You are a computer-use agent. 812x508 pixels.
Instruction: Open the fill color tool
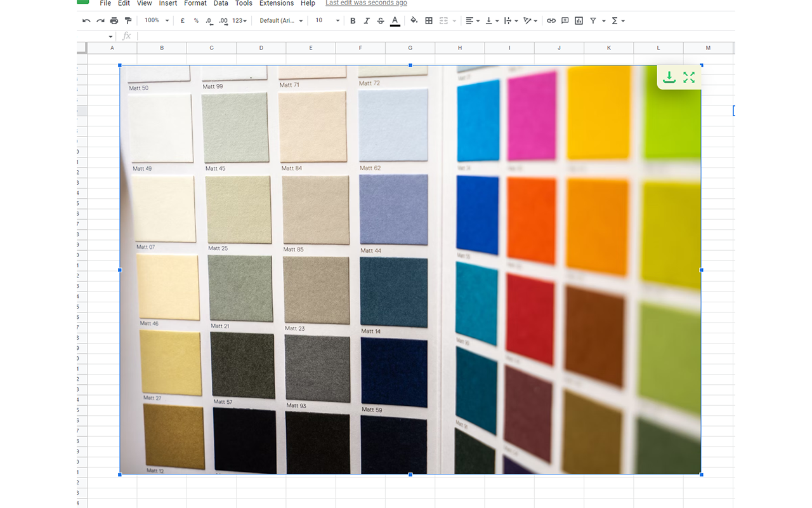[x=413, y=20]
